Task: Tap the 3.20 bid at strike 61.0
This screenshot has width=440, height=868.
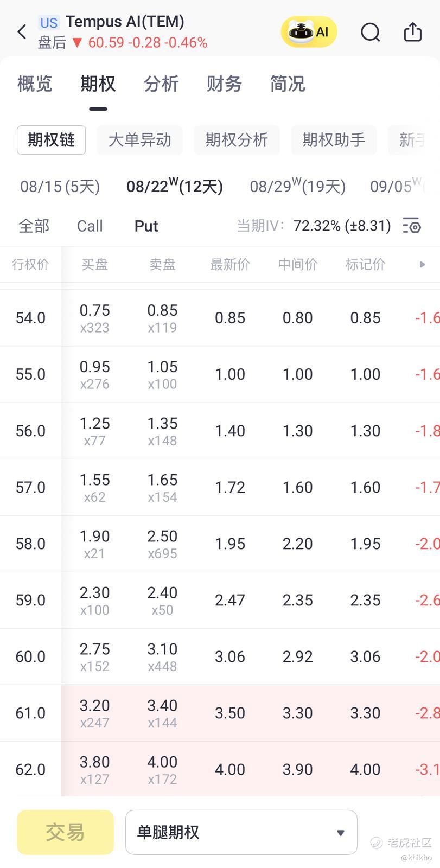Action: (x=94, y=706)
